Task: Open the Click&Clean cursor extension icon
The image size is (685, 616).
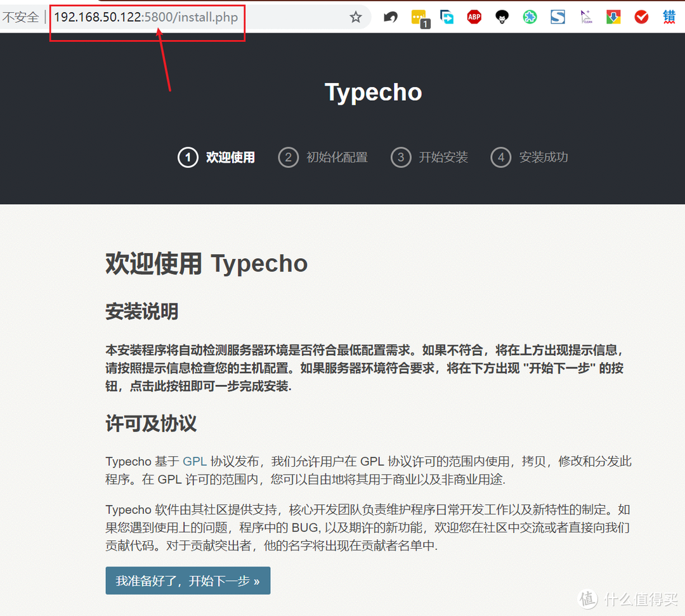Action: (586, 17)
